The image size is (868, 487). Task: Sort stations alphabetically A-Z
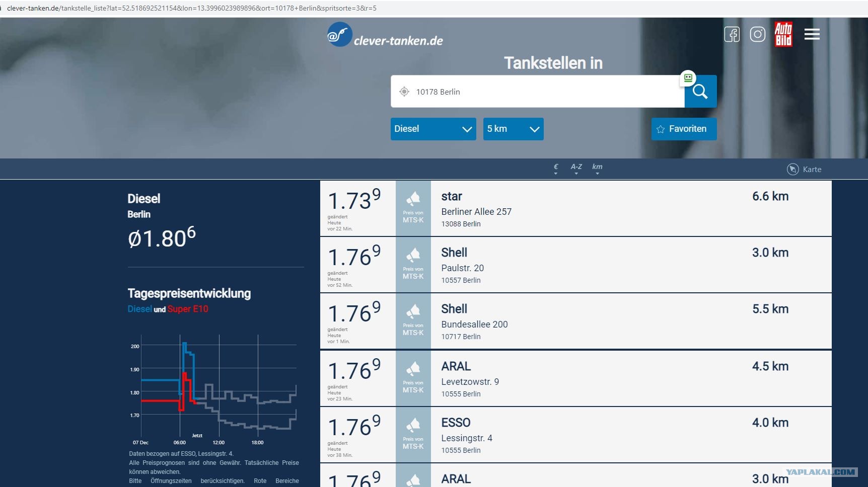click(x=576, y=169)
